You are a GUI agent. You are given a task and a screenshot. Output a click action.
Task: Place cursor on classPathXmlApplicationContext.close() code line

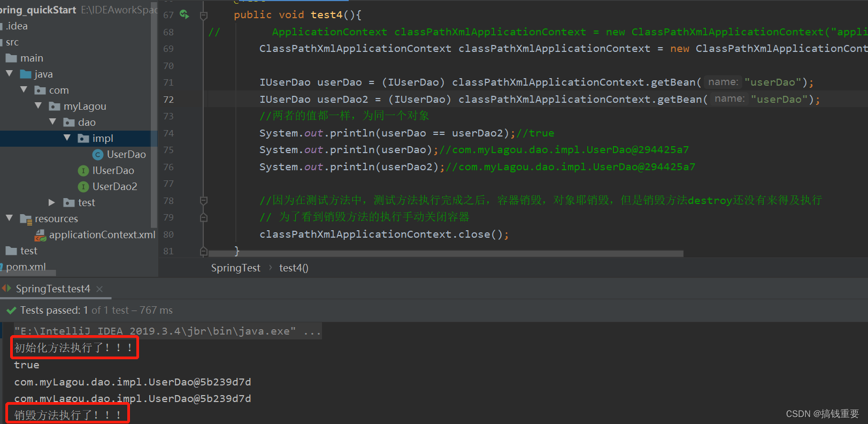point(384,234)
